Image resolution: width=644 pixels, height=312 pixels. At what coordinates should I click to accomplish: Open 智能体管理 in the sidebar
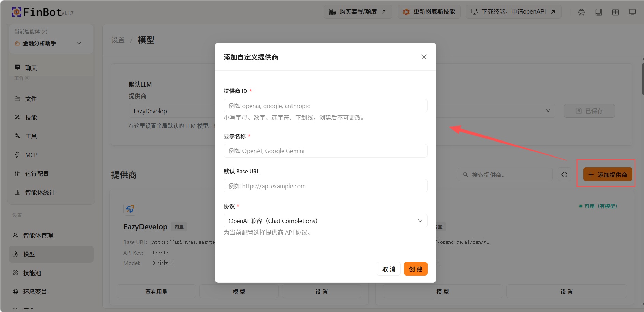point(51,235)
